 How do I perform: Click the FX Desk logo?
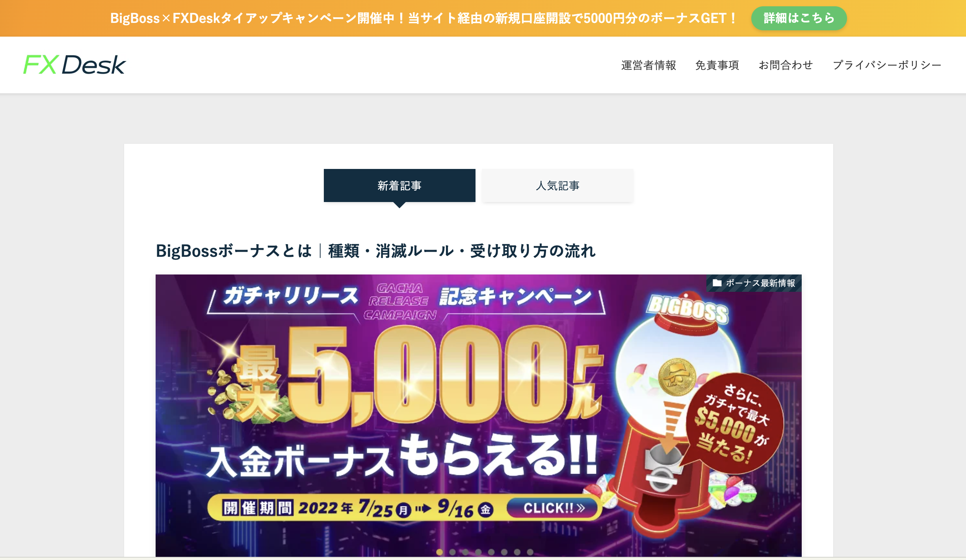[74, 65]
